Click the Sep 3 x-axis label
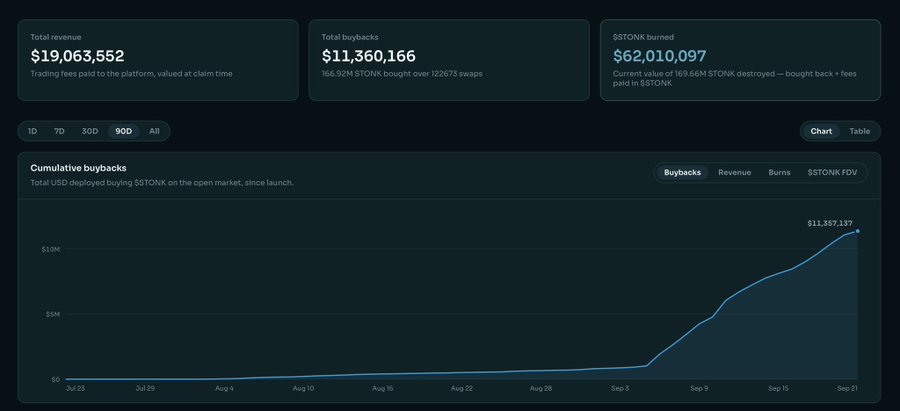 pos(620,389)
